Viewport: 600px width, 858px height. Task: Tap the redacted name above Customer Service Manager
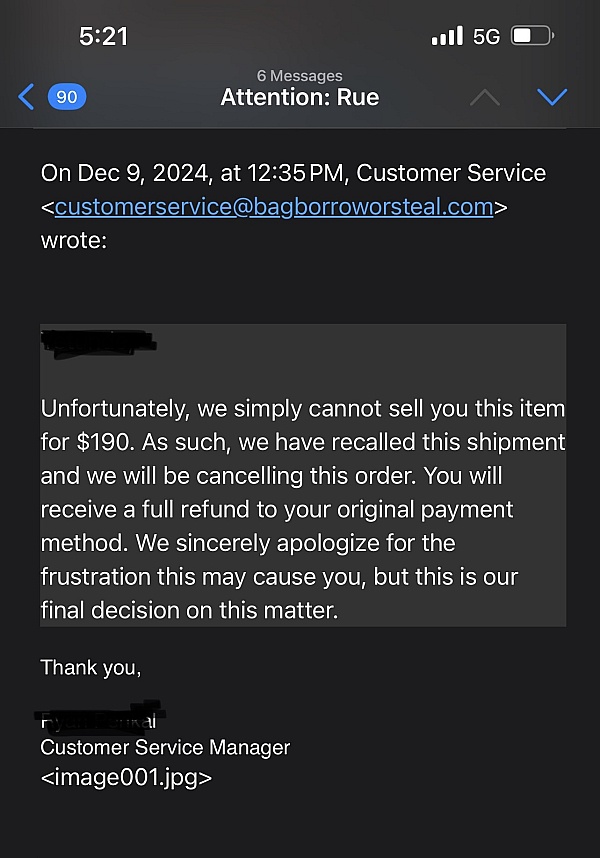(x=100, y=718)
